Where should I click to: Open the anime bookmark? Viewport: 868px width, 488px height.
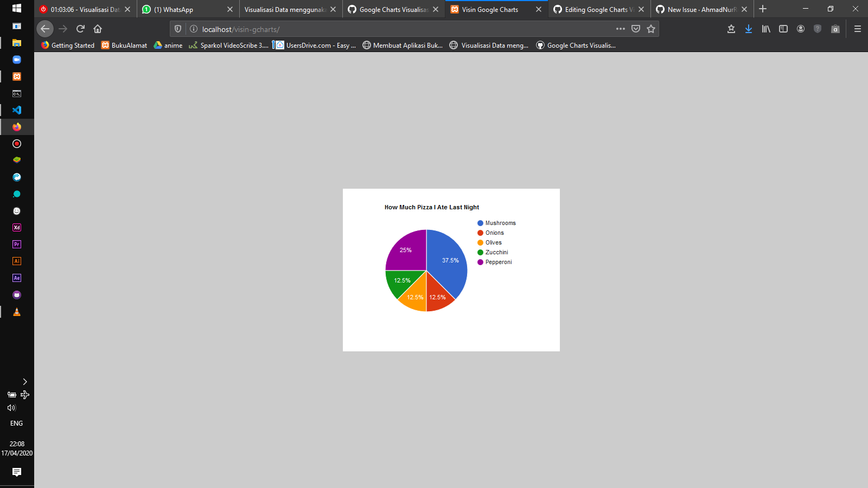(168, 45)
